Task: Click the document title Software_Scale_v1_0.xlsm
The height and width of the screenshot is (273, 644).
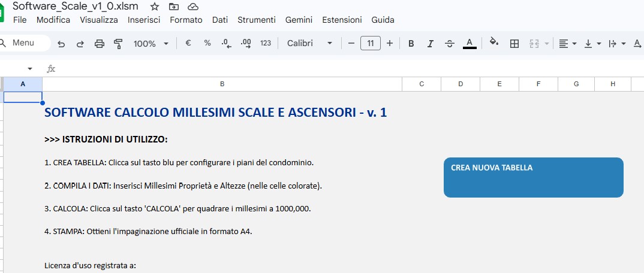Action: point(76,6)
